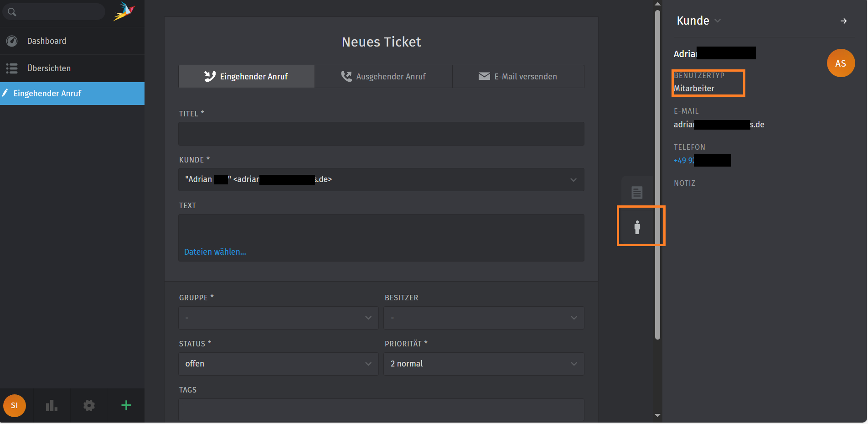Switch to E-Mail versenden tab

[518, 77]
